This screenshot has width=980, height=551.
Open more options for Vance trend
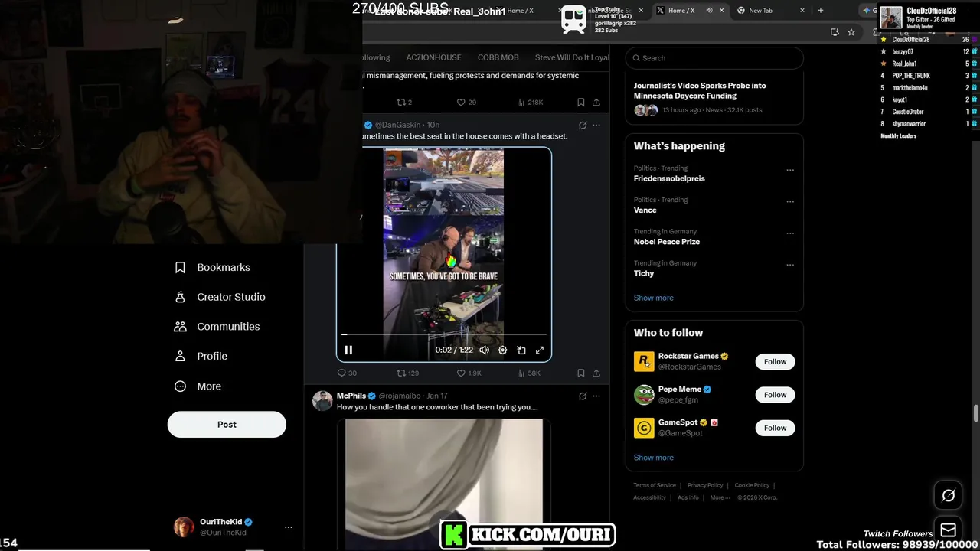[790, 202]
